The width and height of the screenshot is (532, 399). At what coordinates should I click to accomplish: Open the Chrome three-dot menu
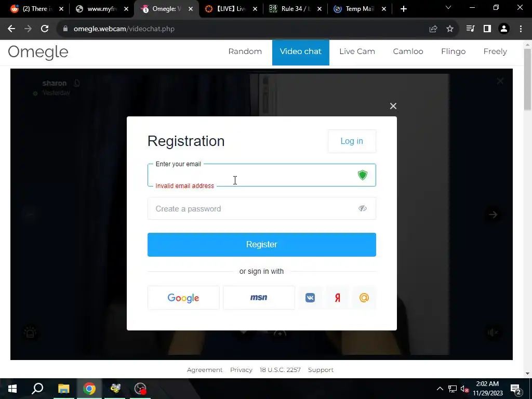coord(521,29)
